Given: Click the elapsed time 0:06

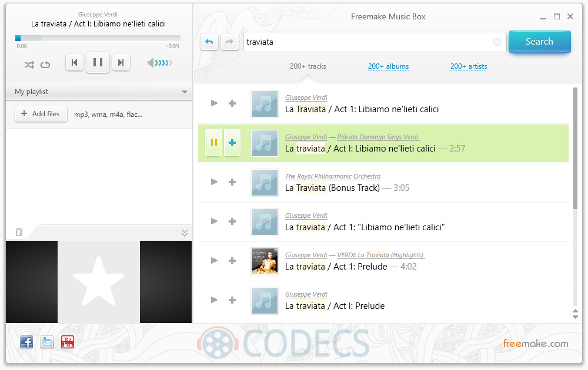Looking at the screenshot, I should (22, 46).
